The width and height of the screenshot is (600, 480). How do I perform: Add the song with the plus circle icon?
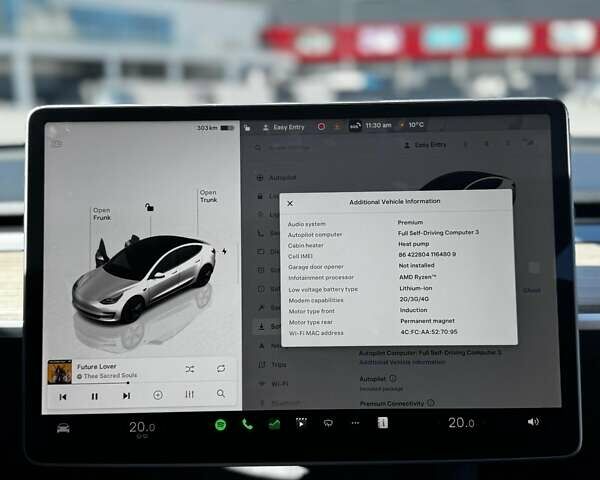[x=158, y=395]
